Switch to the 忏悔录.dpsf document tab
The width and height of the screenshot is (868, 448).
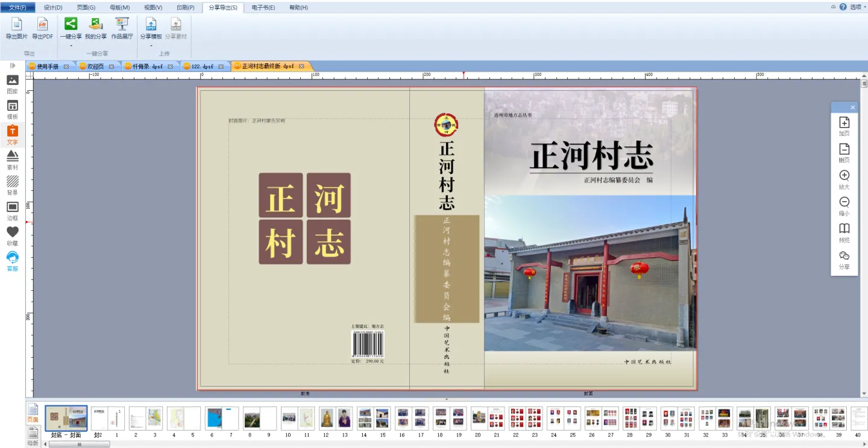tap(148, 66)
